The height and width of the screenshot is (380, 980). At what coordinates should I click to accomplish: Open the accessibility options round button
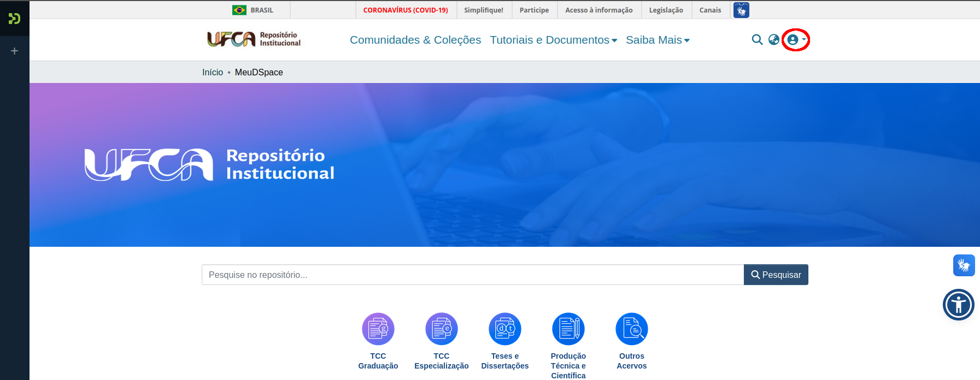pyautogui.click(x=959, y=305)
